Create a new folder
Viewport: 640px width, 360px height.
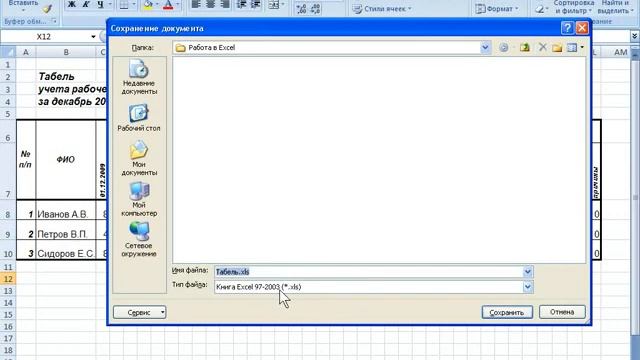click(x=557, y=48)
